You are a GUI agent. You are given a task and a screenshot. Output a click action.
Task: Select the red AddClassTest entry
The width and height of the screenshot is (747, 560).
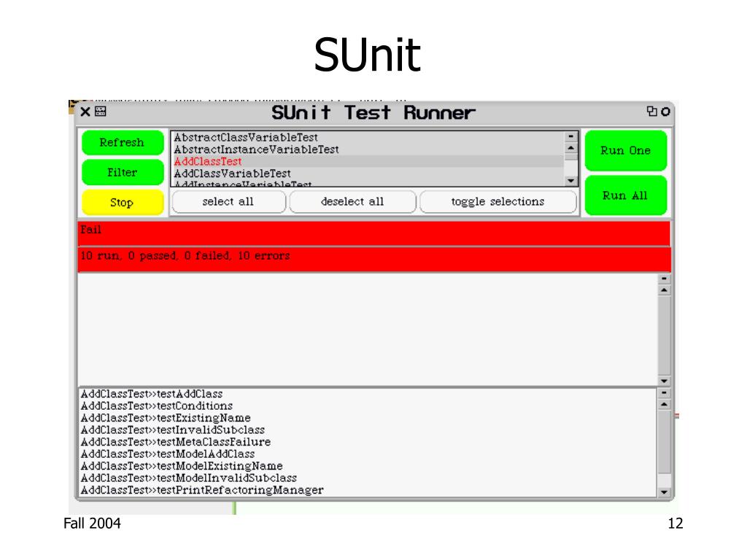[368, 161]
